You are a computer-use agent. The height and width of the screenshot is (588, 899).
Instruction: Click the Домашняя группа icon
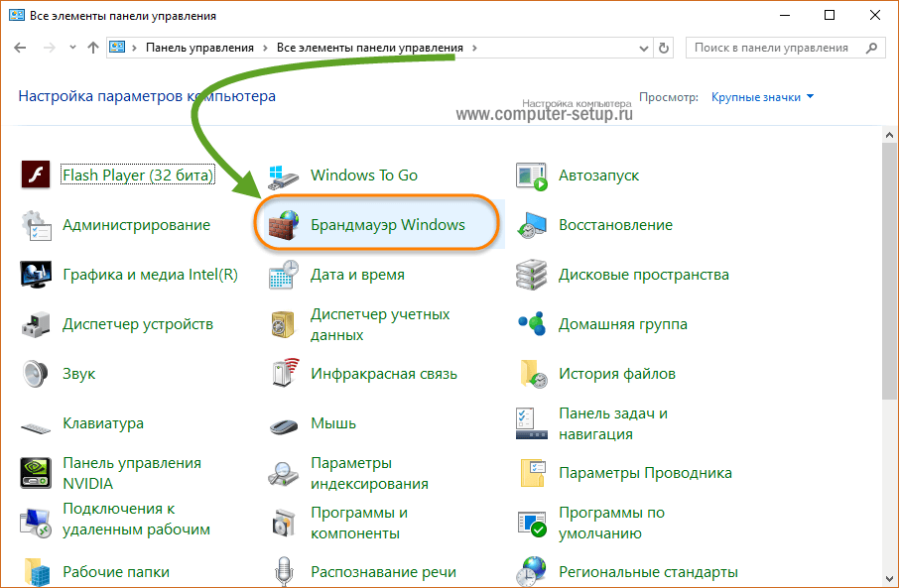tap(532, 324)
